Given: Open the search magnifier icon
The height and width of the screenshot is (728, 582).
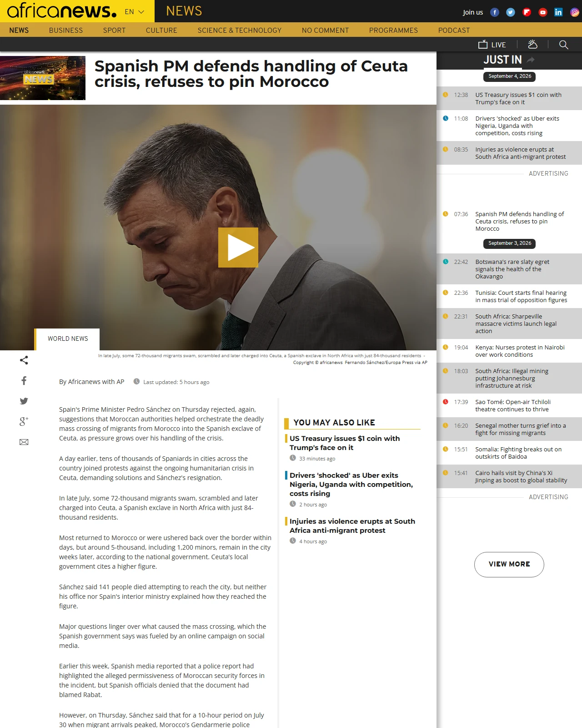Looking at the screenshot, I should click(x=564, y=45).
